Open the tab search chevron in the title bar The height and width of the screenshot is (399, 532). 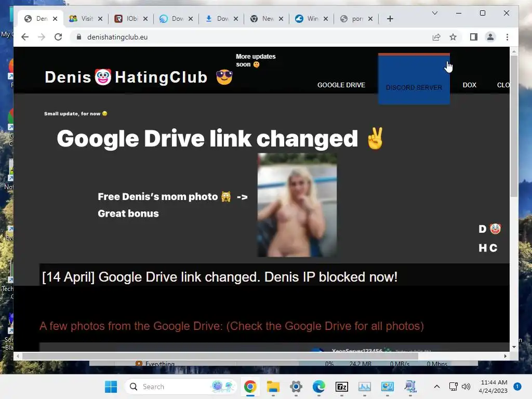coord(435,13)
